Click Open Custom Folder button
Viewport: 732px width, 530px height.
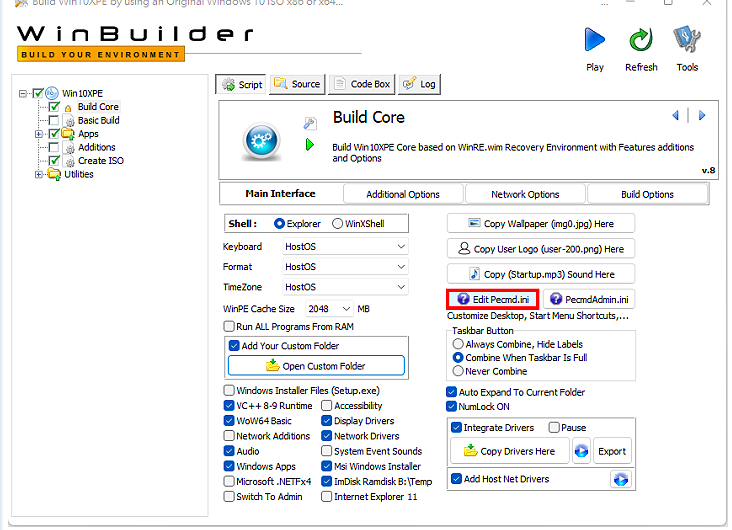(316, 366)
